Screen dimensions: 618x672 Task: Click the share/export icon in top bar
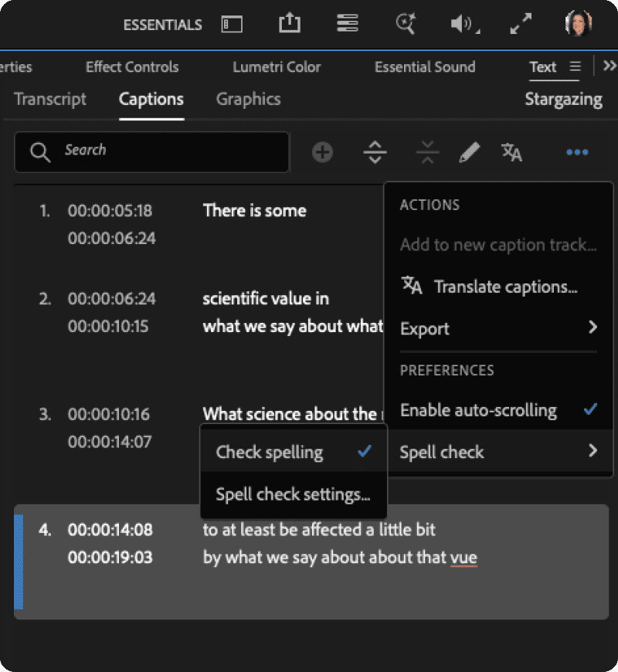290,22
